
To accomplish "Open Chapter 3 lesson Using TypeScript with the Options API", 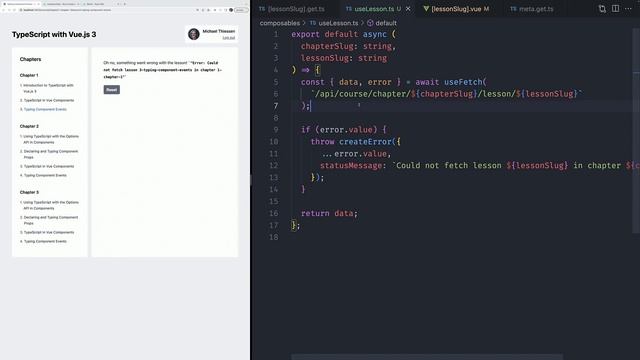I will [x=50, y=205].
